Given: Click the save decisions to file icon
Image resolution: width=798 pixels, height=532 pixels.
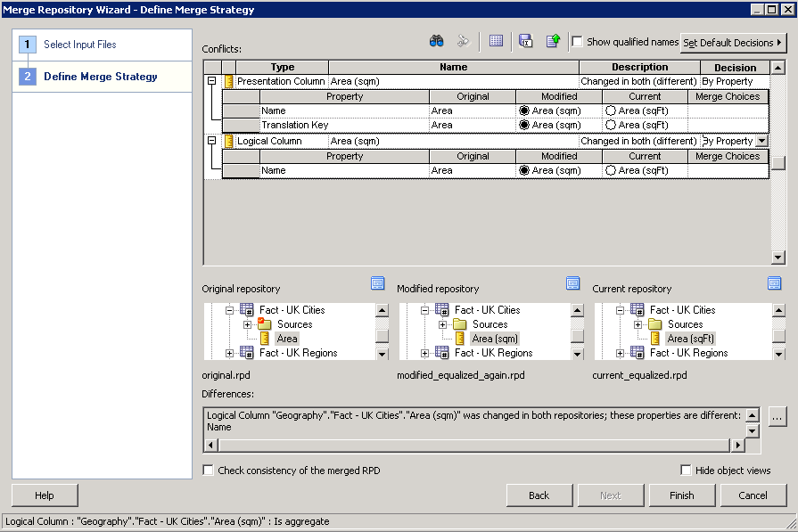Looking at the screenshot, I should pos(525,41).
